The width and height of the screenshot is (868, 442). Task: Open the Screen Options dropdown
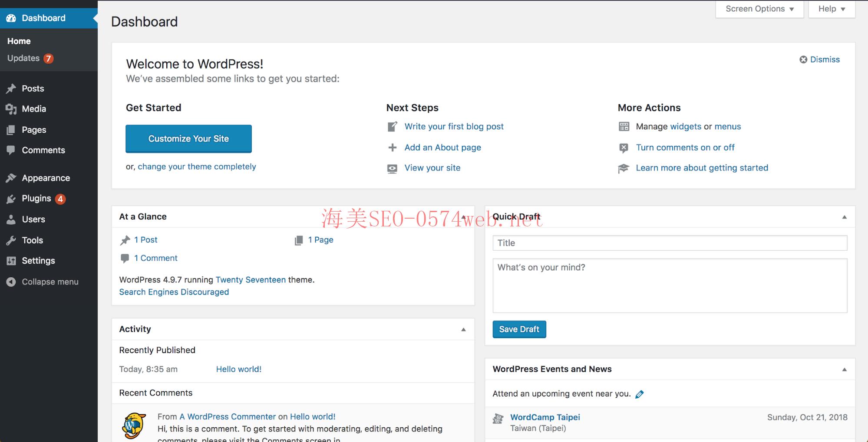pos(759,8)
